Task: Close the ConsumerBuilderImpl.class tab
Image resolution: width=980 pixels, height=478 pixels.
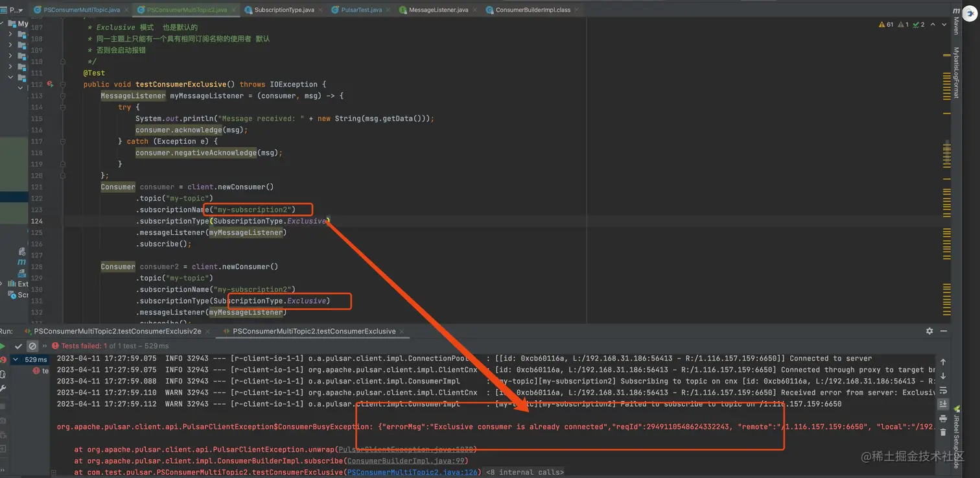Action: coord(576,10)
